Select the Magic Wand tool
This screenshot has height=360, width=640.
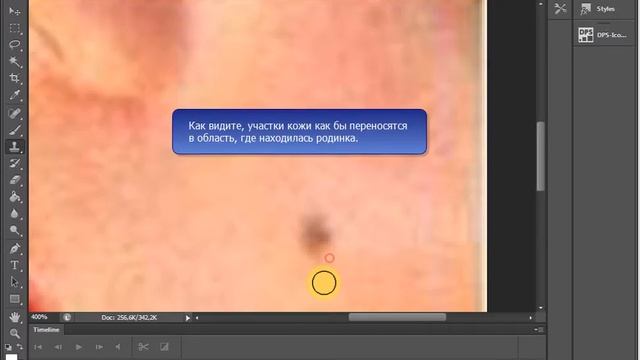pyautogui.click(x=15, y=61)
